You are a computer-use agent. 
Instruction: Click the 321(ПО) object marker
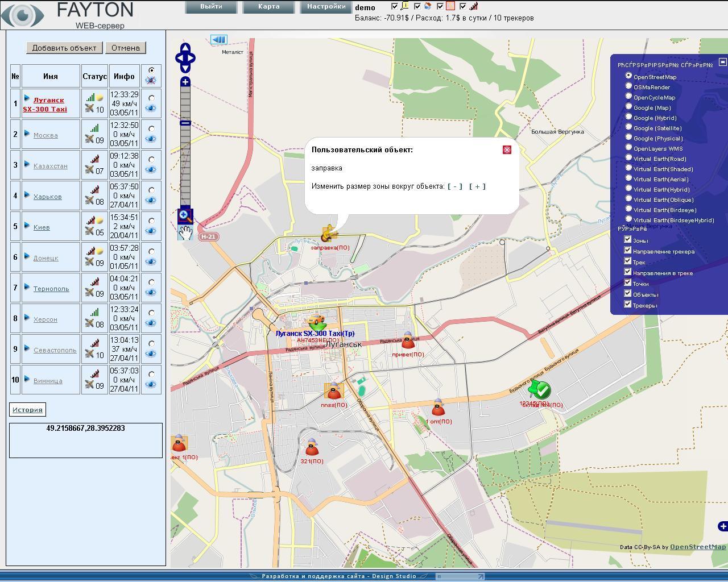[x=312, y=448]
